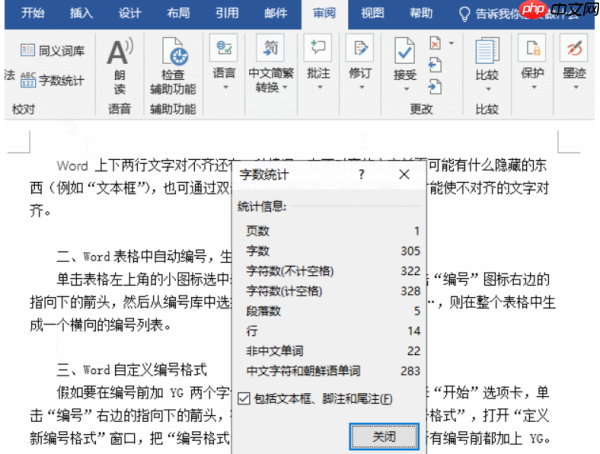The height and width of the screenshot is (454, 600).
Task: Switch to the 引用 tab
Action: (227, 13)
